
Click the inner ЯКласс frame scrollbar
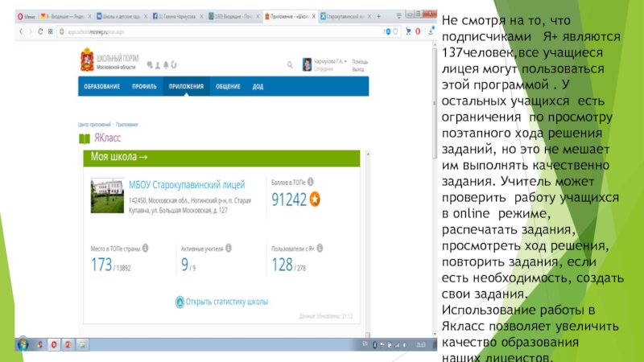368,245
